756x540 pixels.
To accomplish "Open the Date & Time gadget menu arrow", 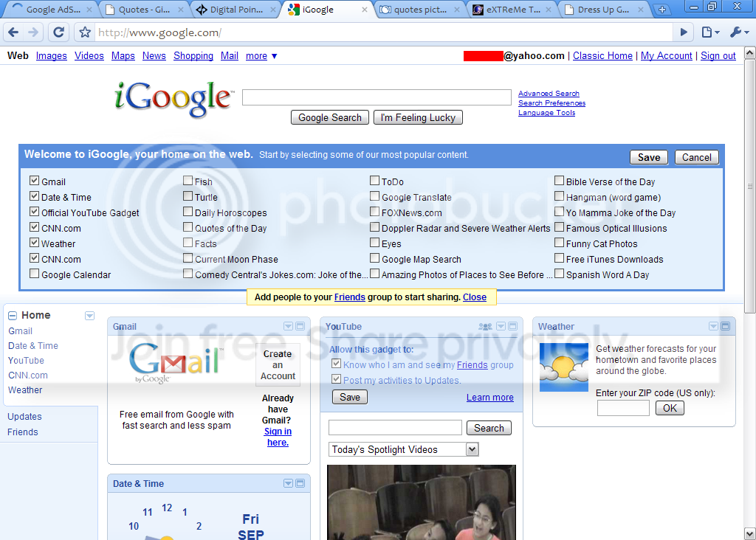I will (289, 483).
